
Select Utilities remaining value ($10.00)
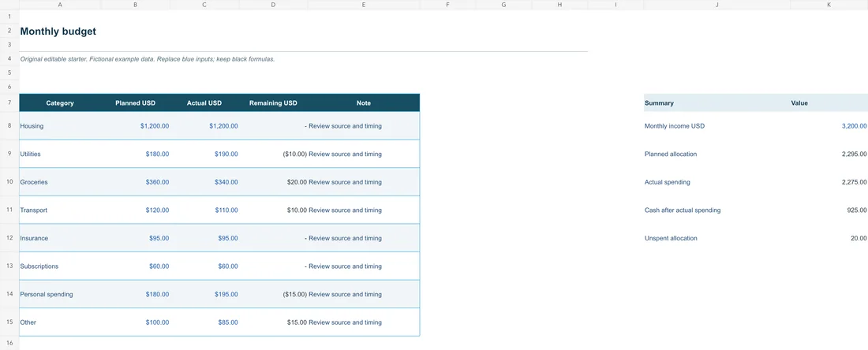click(273, 154)
